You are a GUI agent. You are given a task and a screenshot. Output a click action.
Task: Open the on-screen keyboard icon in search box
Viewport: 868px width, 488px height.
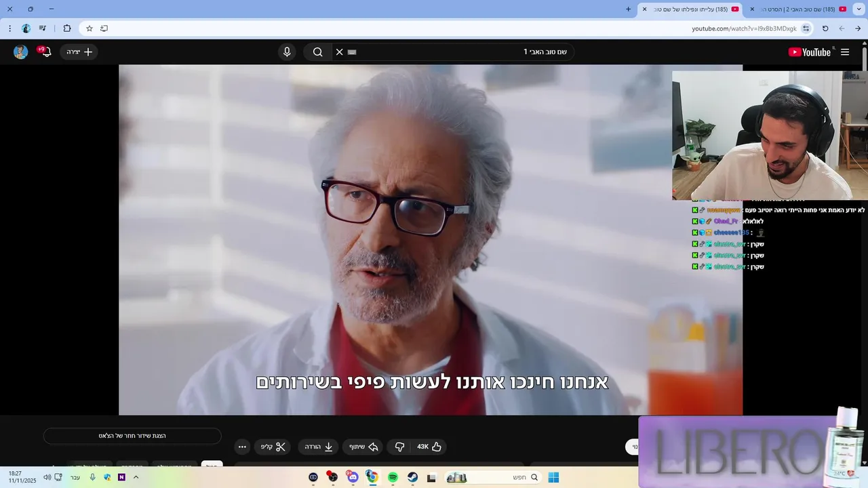point(352,52)
